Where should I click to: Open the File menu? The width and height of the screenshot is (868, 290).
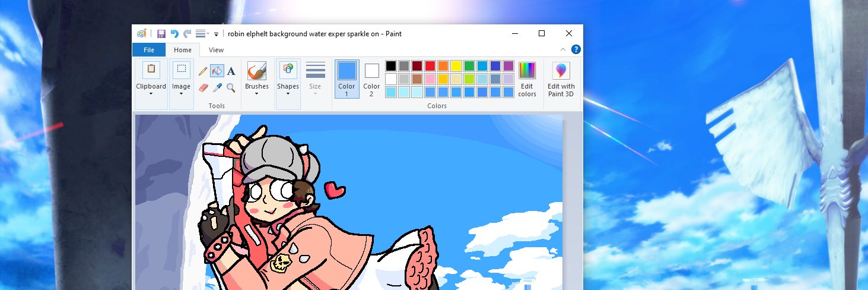coord(149,50)
